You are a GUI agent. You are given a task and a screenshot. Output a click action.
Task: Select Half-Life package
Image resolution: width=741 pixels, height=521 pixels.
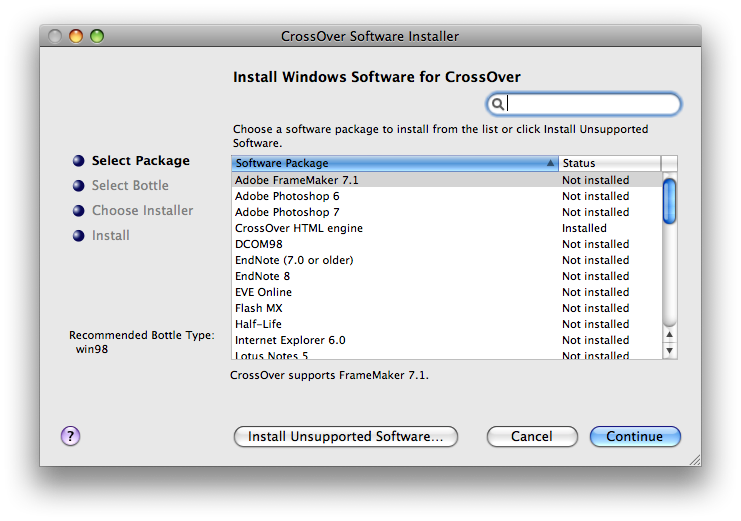coord(447,324)
